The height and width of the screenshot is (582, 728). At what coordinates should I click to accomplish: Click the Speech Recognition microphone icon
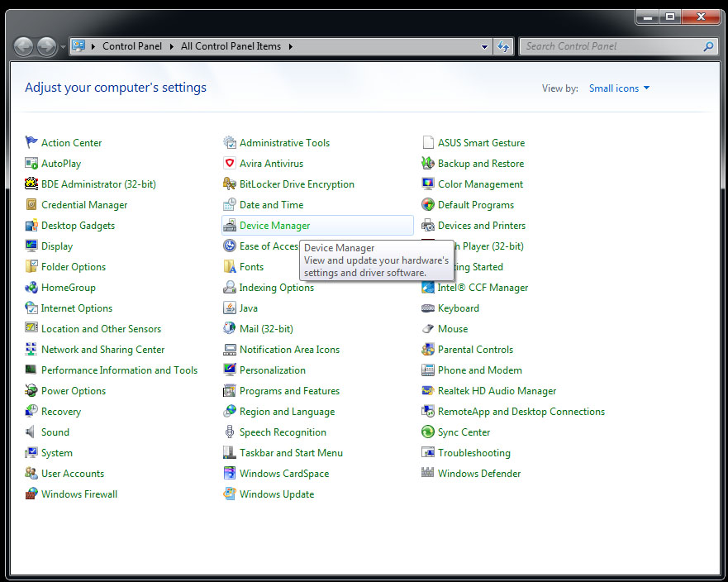point(230,432)
